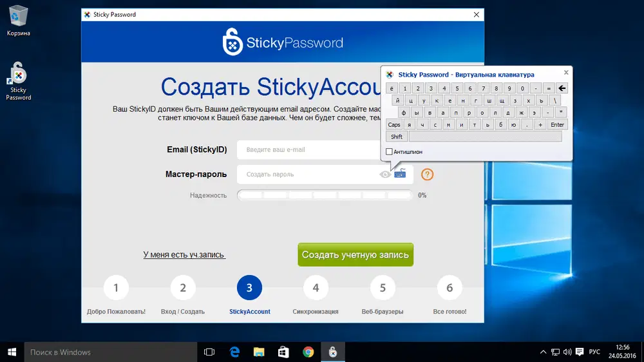Tap the ш key on virtual keyboard
Viewport: 644px width, 362px height.
[489, 100]
